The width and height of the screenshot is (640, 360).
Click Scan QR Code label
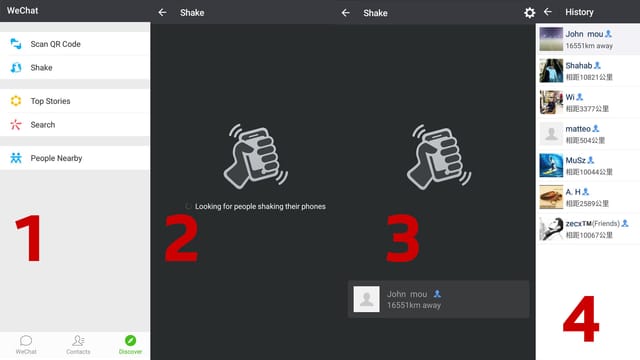click(x=56, y=44)
